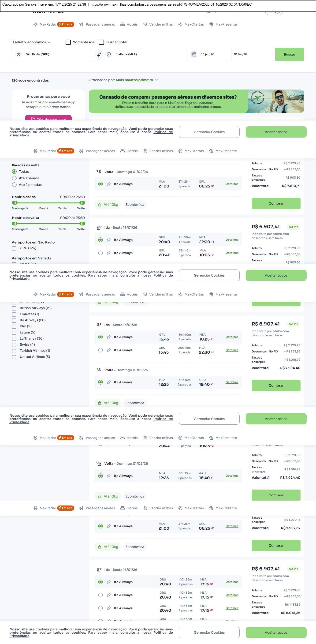316x644 pixels.
Task: Open the return date field 01 fev/26
Action: click(252, 54)
